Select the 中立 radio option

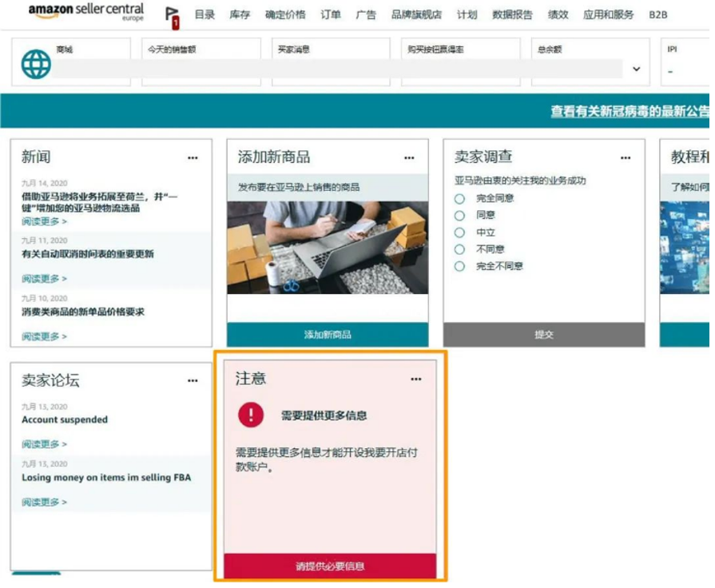tap(459, 232)
